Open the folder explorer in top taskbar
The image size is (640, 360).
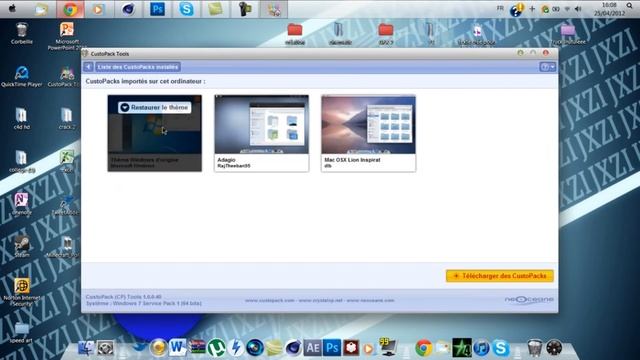[41, 9]
